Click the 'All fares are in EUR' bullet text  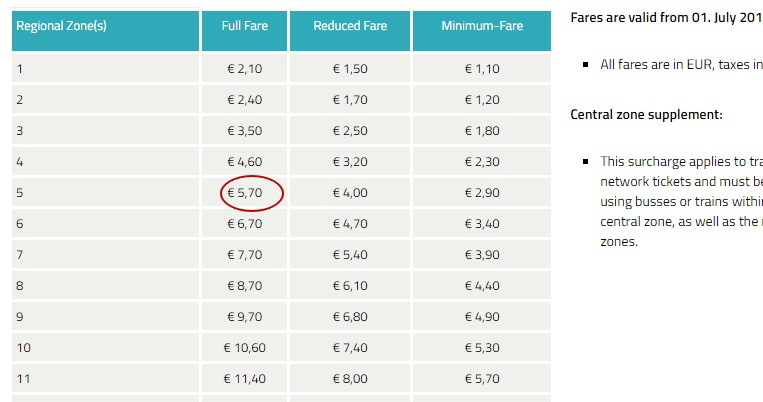(x=680, y=64)
